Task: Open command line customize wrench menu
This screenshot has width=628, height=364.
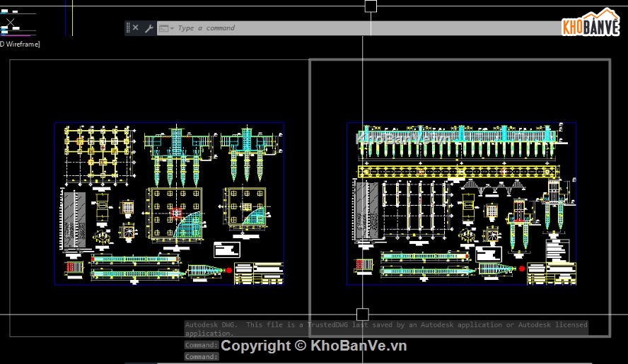Action: 149,28
